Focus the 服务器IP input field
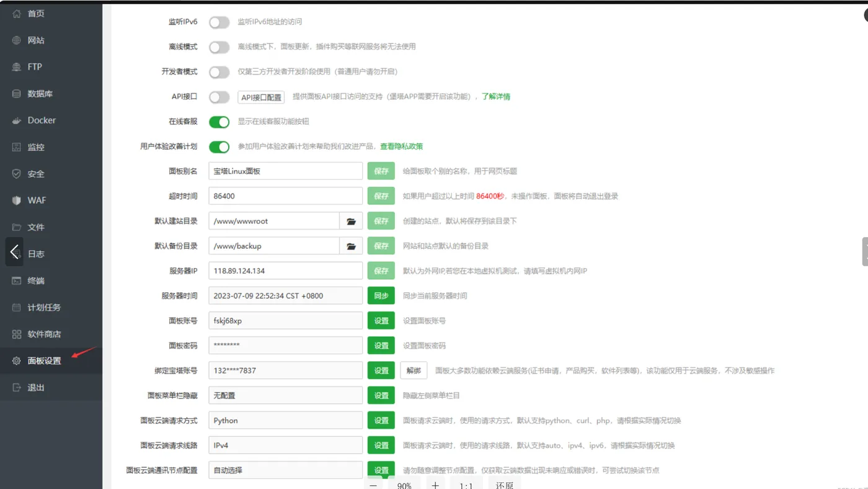Screen dimensions: 868x489 point(285,271)
